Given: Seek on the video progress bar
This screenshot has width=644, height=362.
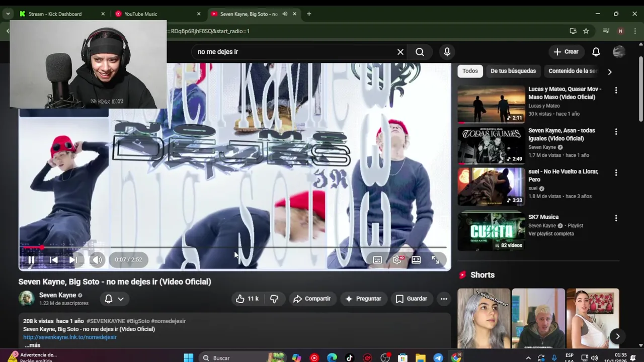Looking at the screenshot, I should coord(234,247).
